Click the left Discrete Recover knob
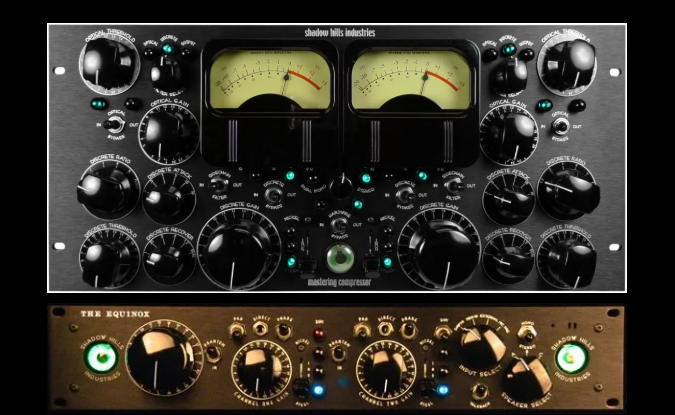Screen dimensions: 675x415 [x=167, y=257]
